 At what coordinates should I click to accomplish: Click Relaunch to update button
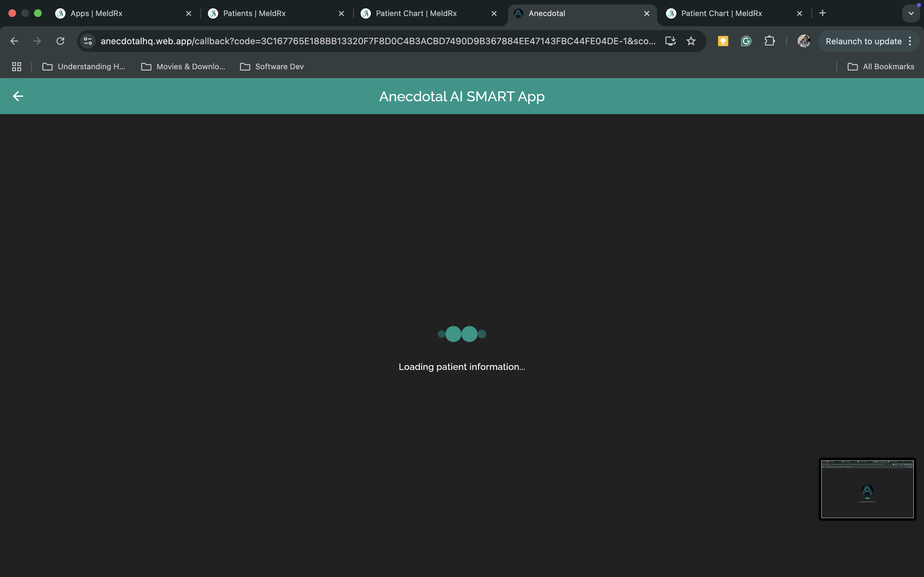(x=863, y=41)
